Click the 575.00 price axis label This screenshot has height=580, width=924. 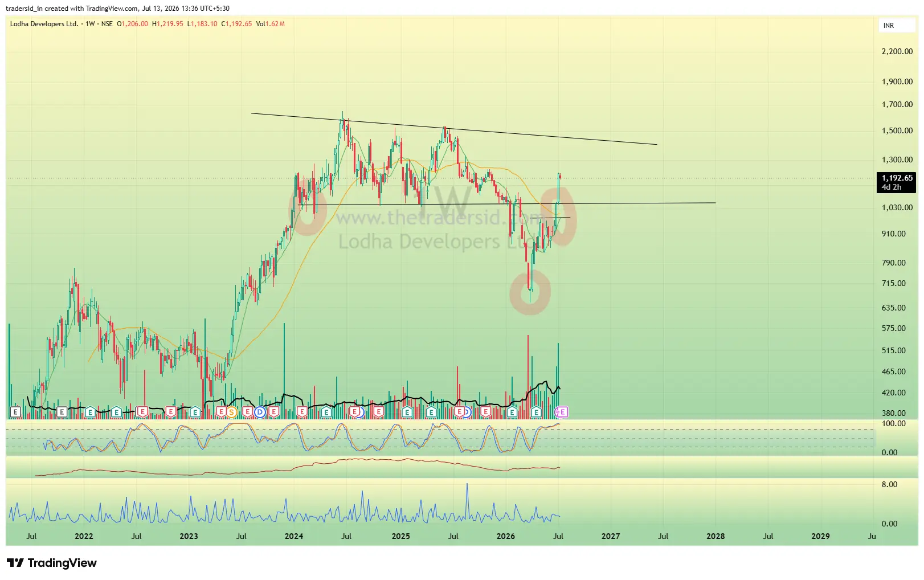pos(893,328)
